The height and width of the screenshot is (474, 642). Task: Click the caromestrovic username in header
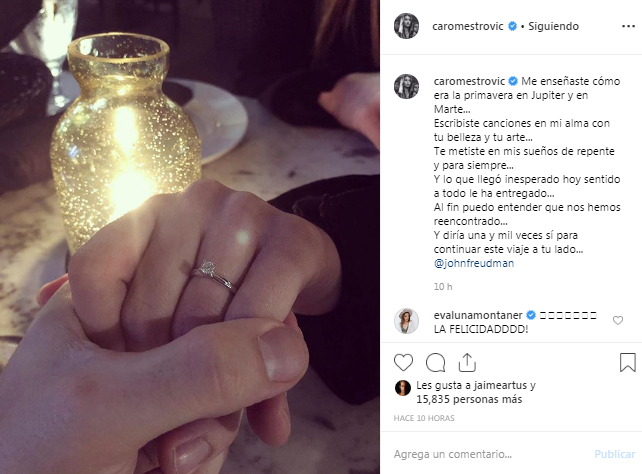[x=468, y=26]
